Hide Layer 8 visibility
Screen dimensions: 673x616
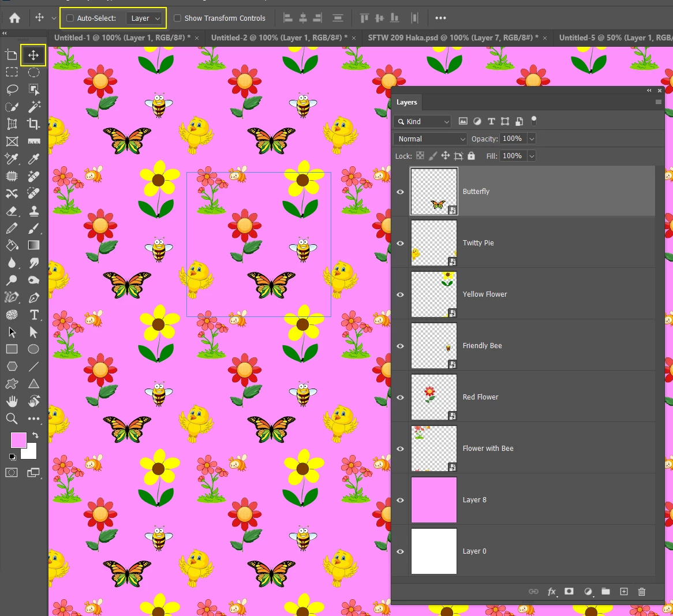point(400,500)
